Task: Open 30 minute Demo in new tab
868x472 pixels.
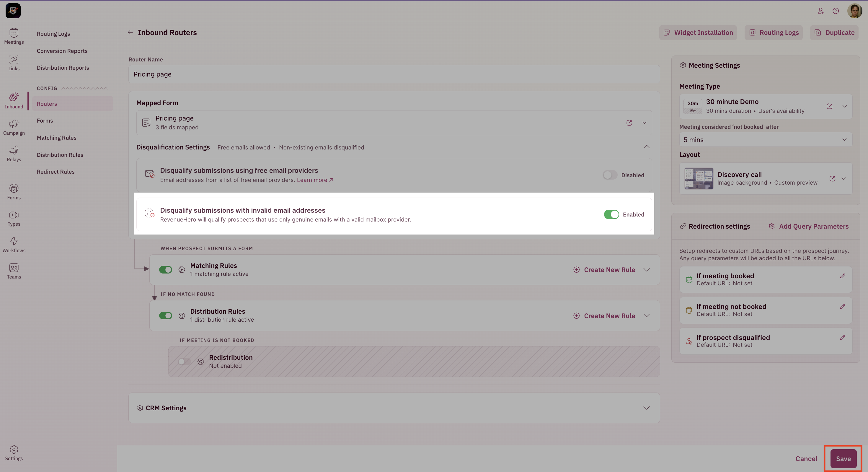Action: coord(829,106)
